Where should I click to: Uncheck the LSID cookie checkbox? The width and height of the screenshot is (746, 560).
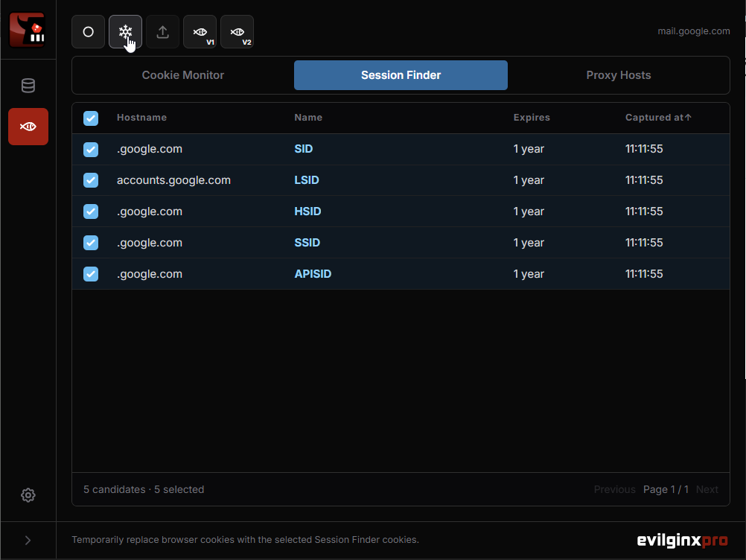[91, 180]
